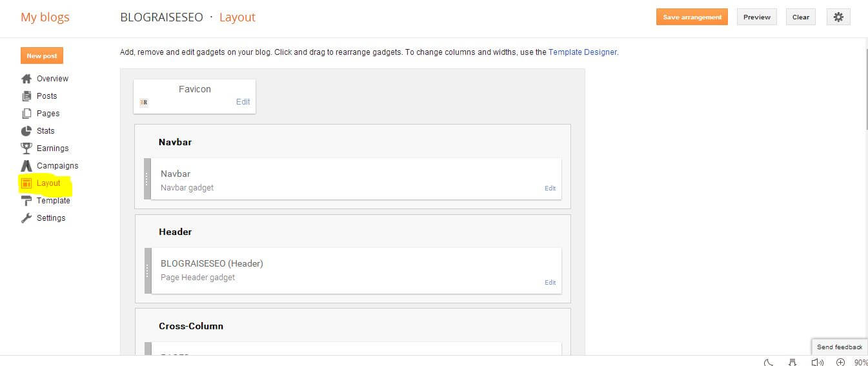
Task: Click the Header section heading
Action: click(x=176, y=232)
